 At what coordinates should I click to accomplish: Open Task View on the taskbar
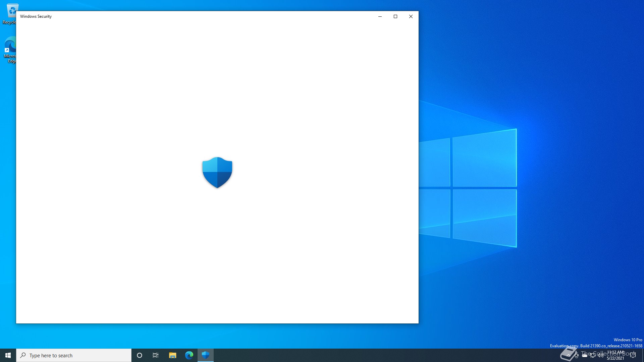156,355
